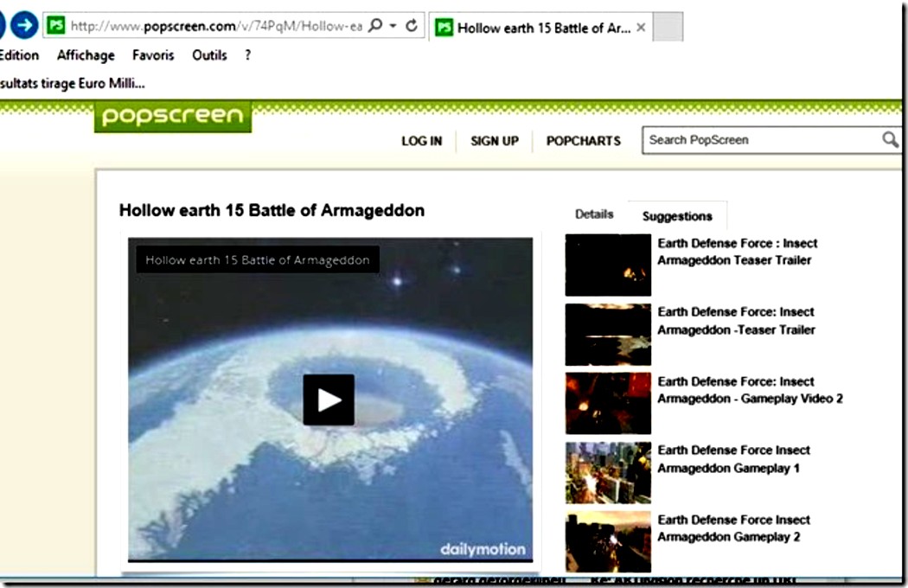Click the browser forward arrow button
This screenshot has height=588, width=908.
tap(24, 26)
